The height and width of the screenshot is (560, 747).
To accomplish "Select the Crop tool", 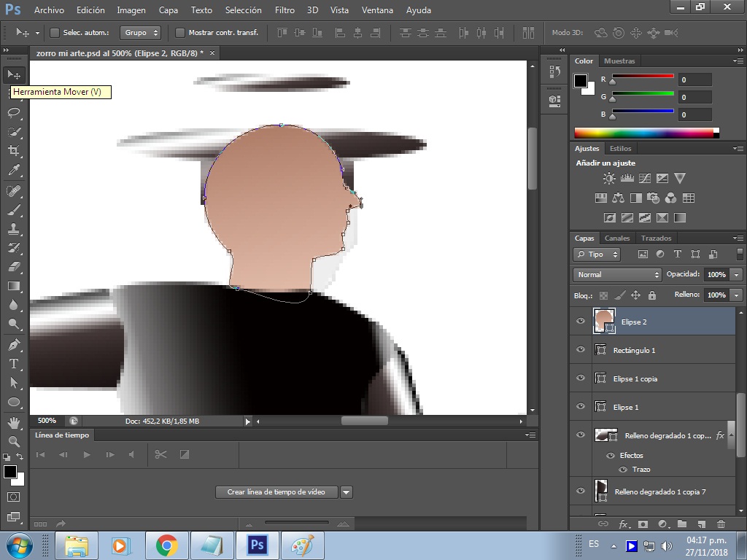I will tap(14, 151).
